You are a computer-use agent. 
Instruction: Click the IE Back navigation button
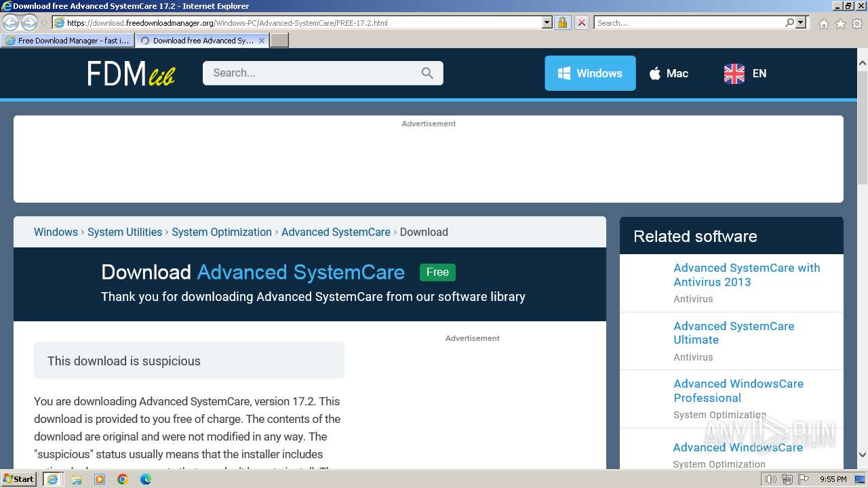point(10,22)
